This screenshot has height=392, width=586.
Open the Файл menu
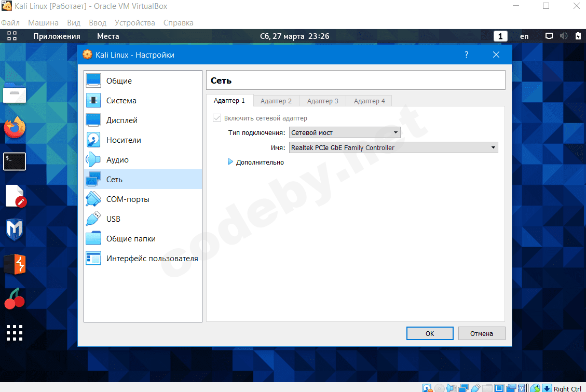point(10,23)
